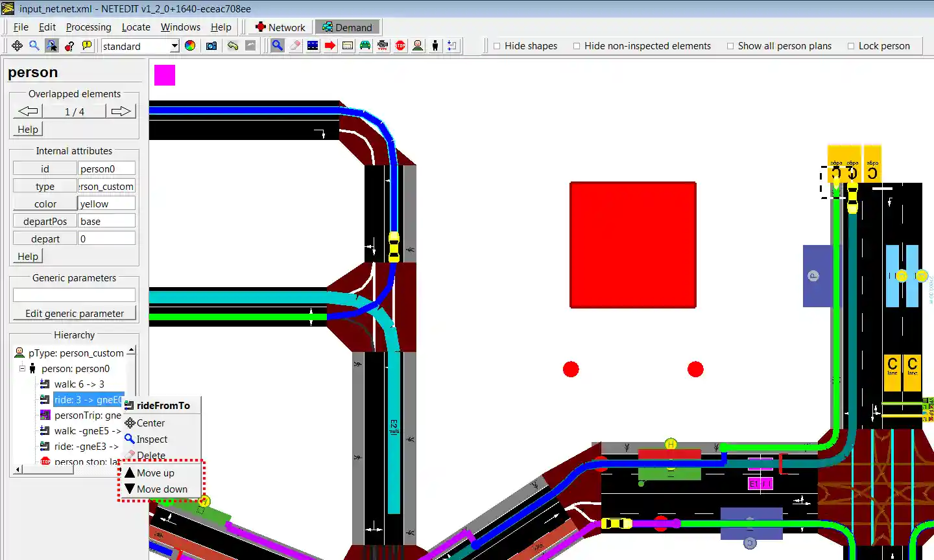This screenshot has height=560, width=934.
Task: Toggle Show all person plans checkbox
Action: click(730, 46)
